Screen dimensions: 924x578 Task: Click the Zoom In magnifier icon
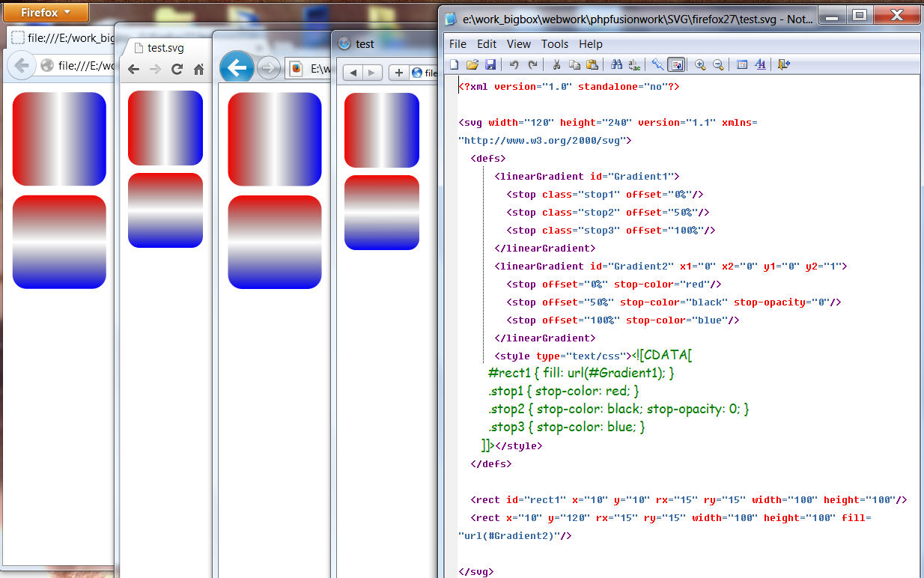pos(700,65)
